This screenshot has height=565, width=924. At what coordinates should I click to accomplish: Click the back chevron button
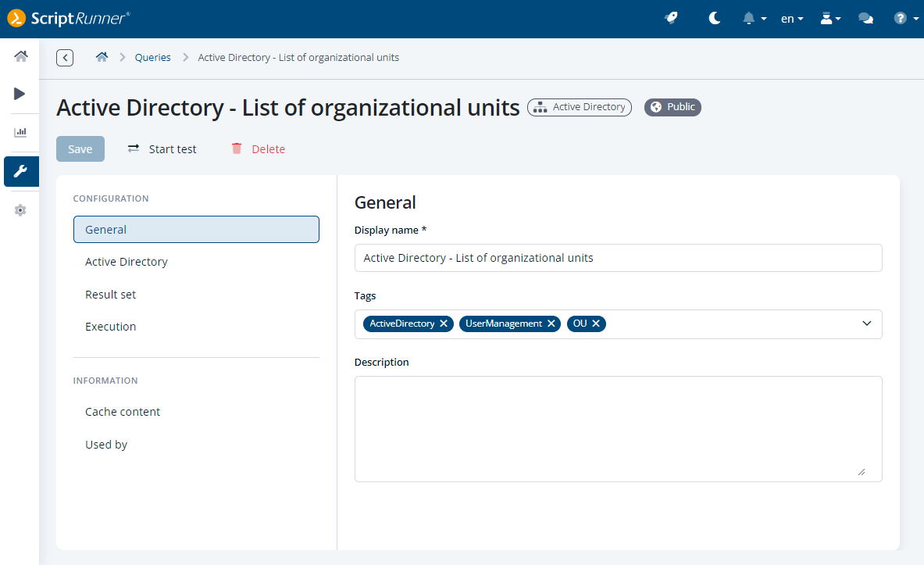point(65,58)
